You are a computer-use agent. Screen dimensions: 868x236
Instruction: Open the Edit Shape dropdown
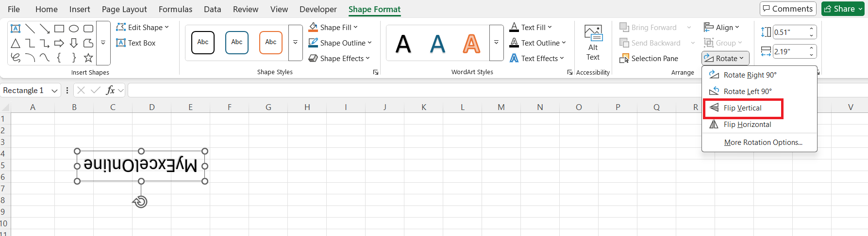(x=143, y=28)
